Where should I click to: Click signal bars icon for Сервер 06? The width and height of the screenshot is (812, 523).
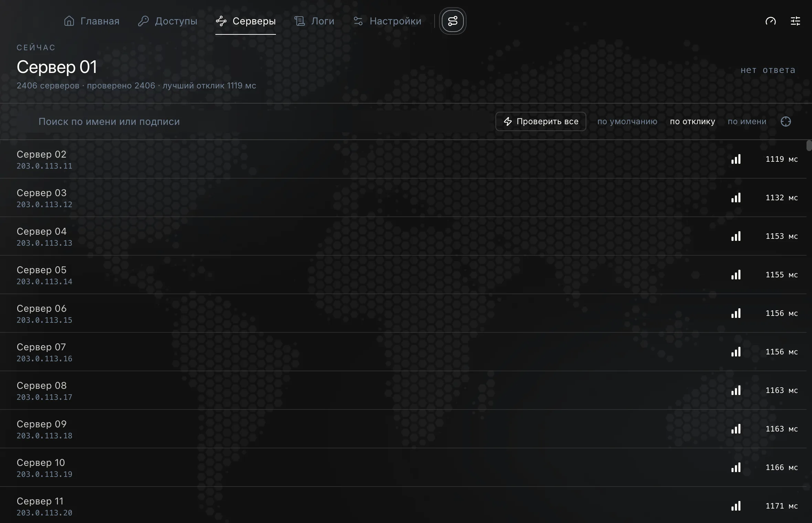[x=736, y=313]
